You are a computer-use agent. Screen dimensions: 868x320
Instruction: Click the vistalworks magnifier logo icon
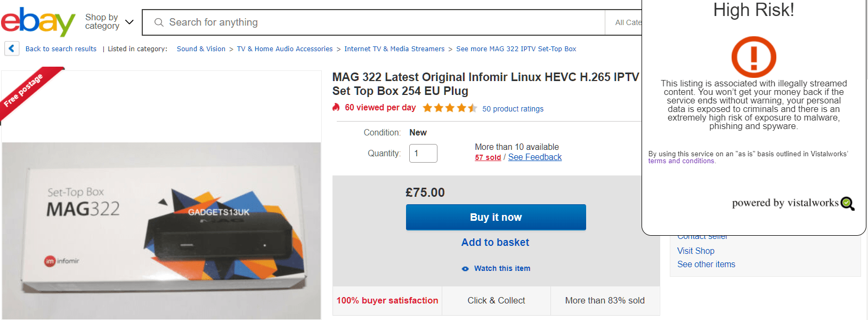(847, 203)
